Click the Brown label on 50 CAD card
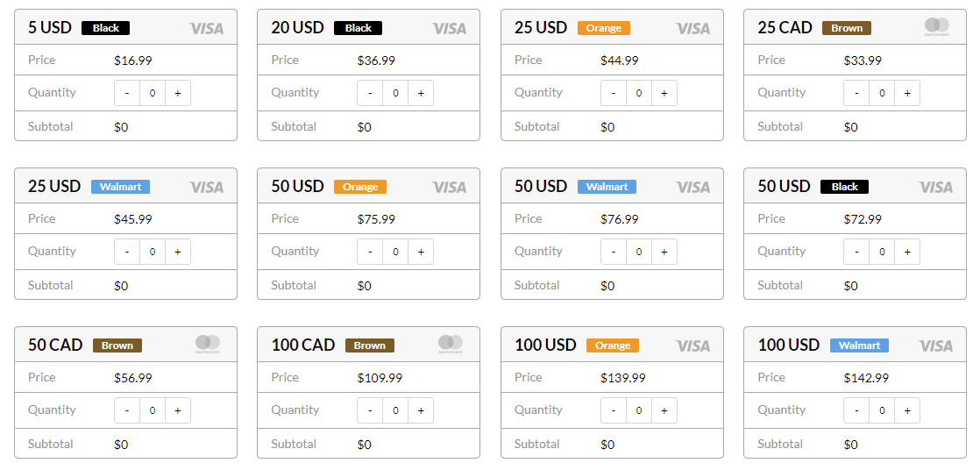The image size is (980, 470). tap(117, 345)
